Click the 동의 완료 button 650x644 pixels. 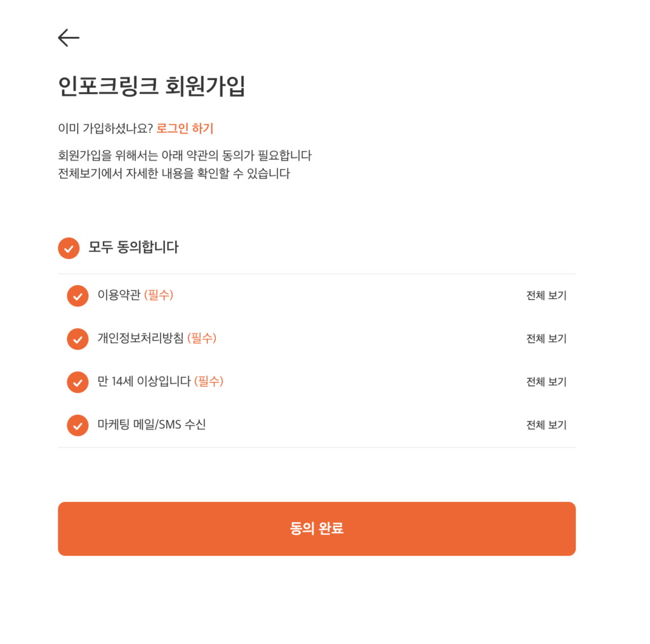tap(317, 528)
